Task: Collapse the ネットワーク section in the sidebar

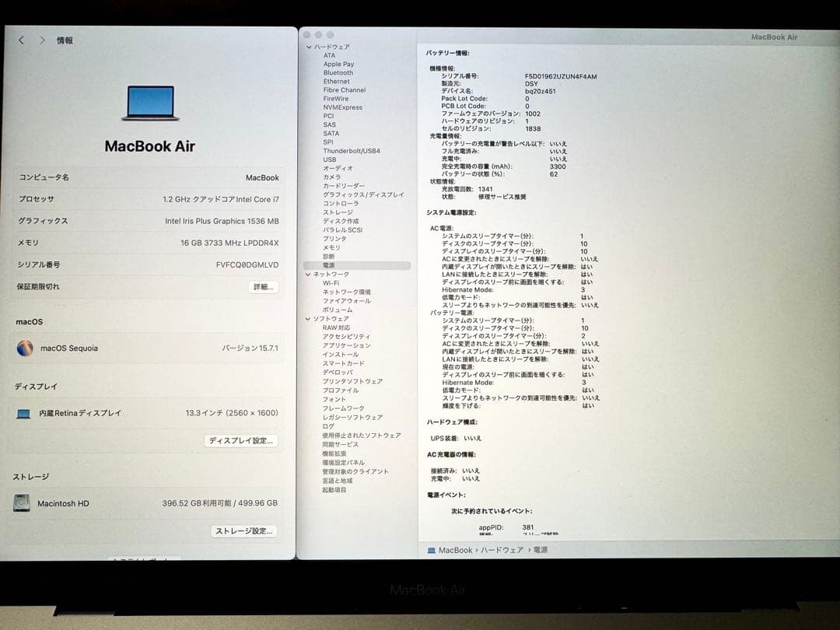Action: point(308,274)
